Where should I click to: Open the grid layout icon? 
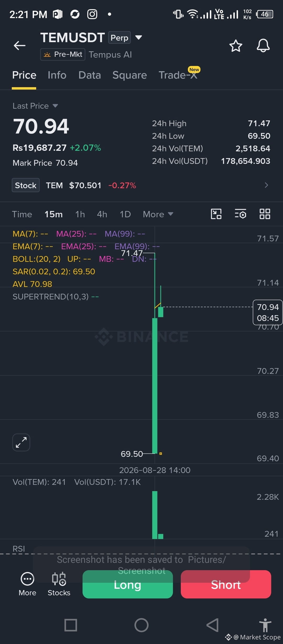click(x=265, y=214)
